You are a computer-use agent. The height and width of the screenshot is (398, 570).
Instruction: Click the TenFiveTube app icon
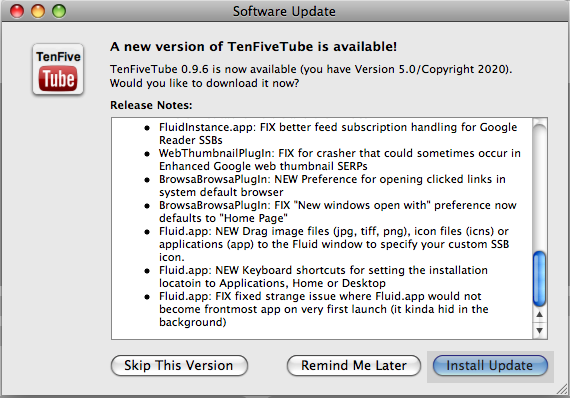point(58,69)
